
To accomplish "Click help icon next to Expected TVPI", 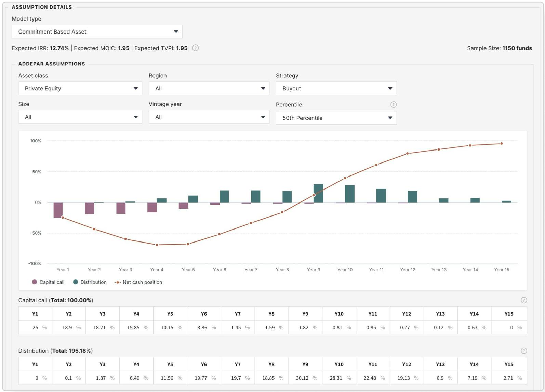I will coord(195,48).
